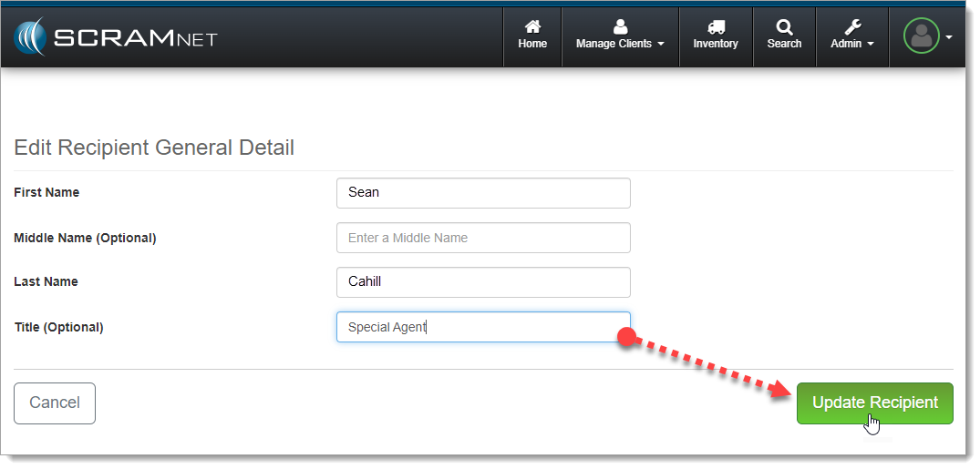Open the Inventory menu label
Screen dimensions: 980x469
(716, 44)
